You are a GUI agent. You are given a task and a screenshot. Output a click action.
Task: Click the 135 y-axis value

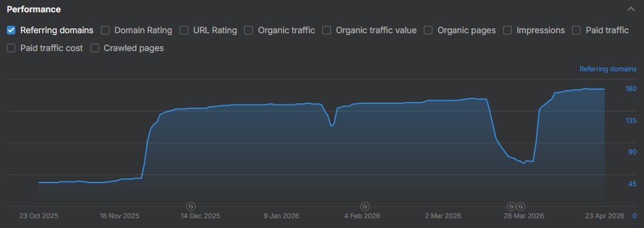631,120
